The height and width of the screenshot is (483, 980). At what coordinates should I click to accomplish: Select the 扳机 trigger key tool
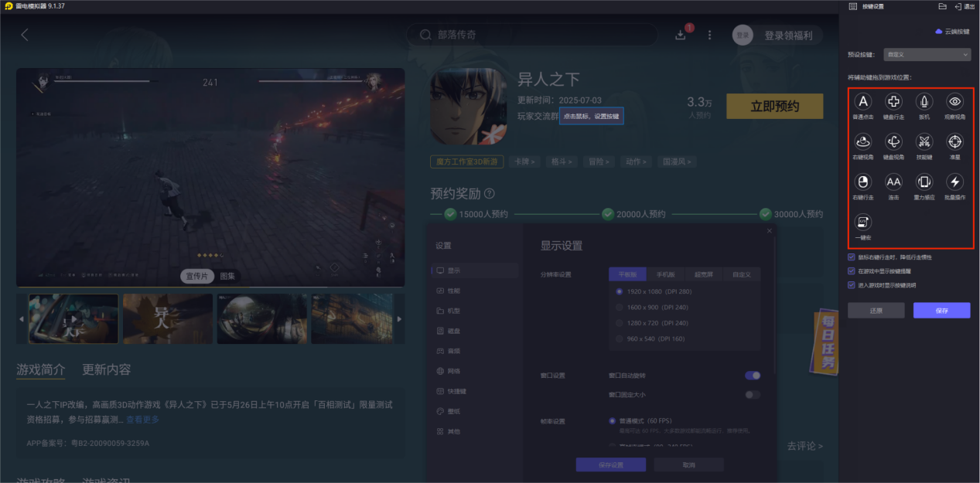[x=924, y=101]
